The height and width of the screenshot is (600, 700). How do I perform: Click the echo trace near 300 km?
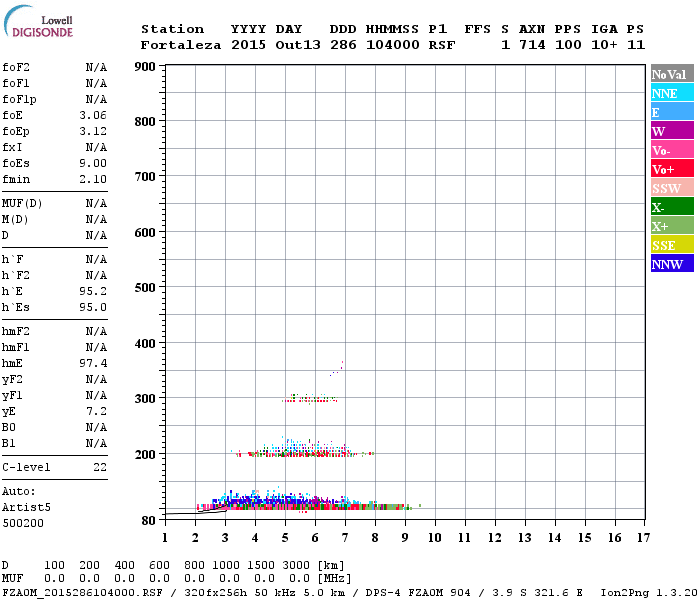click(310, 398)
